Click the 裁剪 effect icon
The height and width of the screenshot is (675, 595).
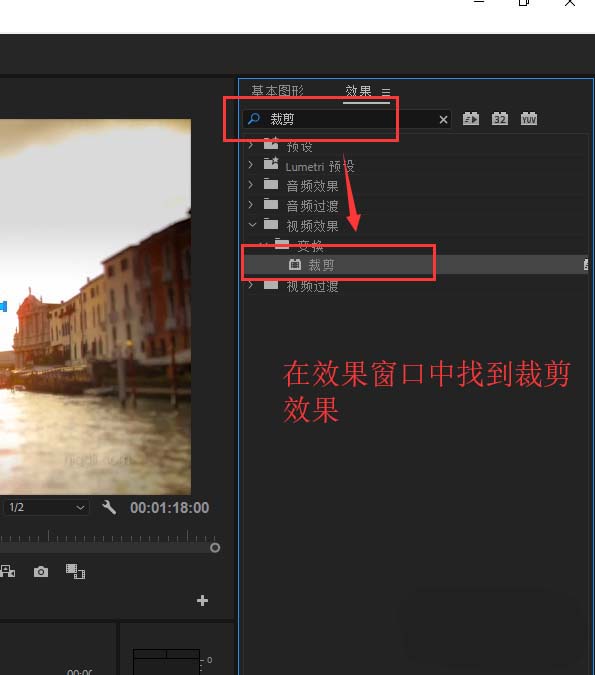click(x=295, y=264)
